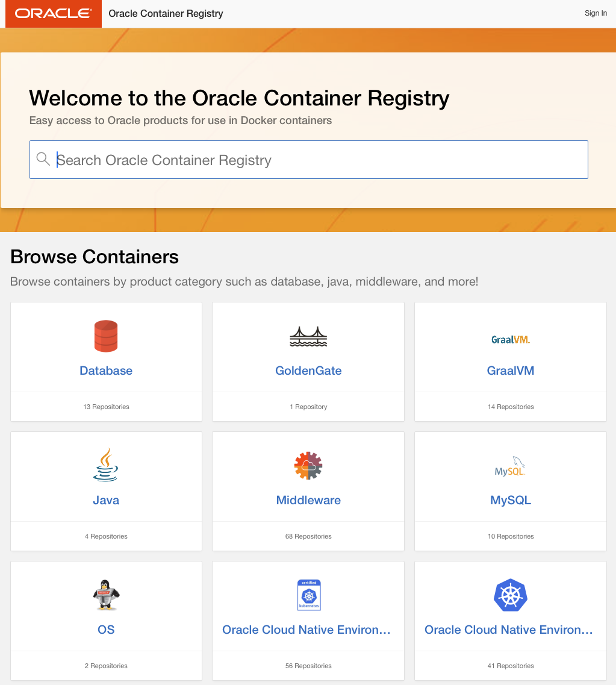Sign In to the registry
This screenshot has height=685, width=616.
click(x=596, y=13)
